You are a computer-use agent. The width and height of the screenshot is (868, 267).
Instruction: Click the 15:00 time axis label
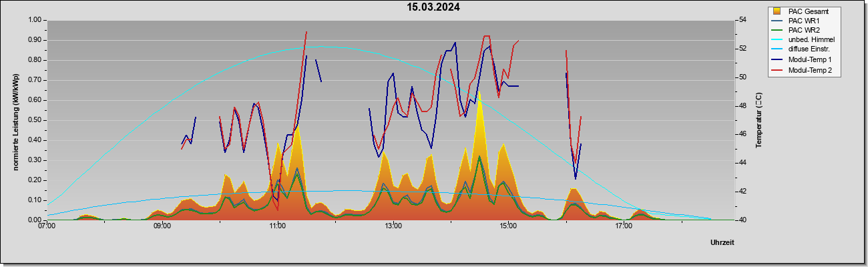pos(508,226)
